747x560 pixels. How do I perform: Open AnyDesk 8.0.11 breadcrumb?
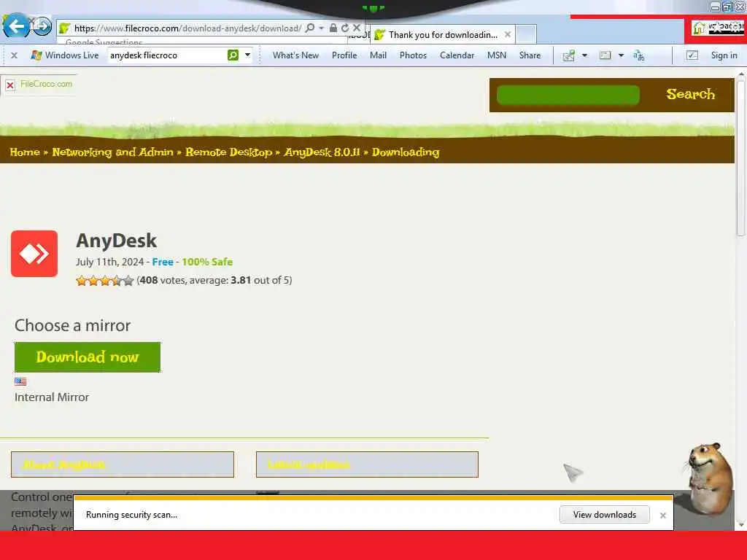tap(322, 152)
